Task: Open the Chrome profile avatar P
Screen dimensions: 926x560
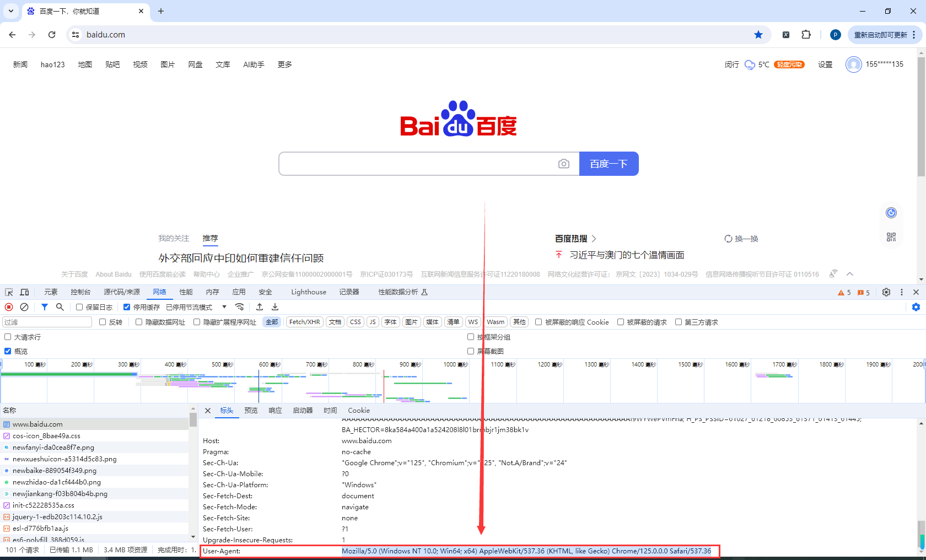Action: pyautogui.click(x=835, y=35)
